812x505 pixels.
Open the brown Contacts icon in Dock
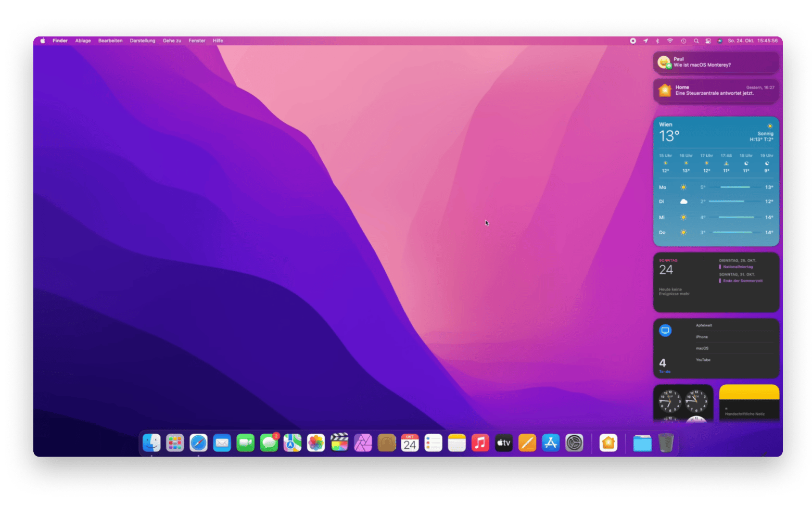click(x=387, y=443)
